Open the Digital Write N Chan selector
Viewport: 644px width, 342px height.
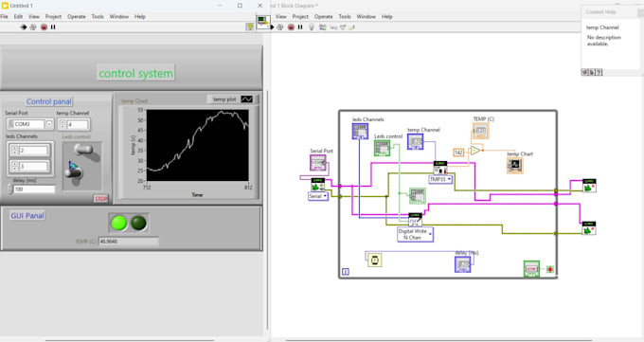(x=415, y=234)
